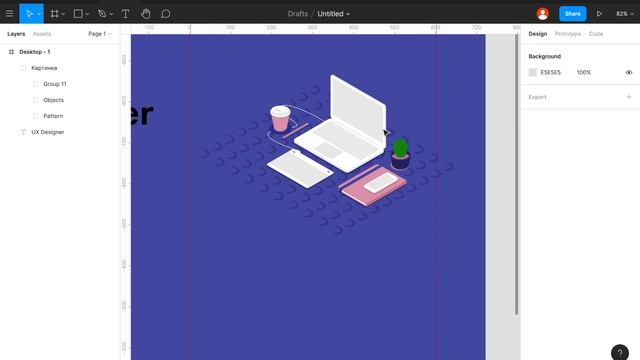Open the user avatar account menu
Image resolution: width=640 pixels, height=360 pixels.
pyautogui.click(x=542, y=13)
